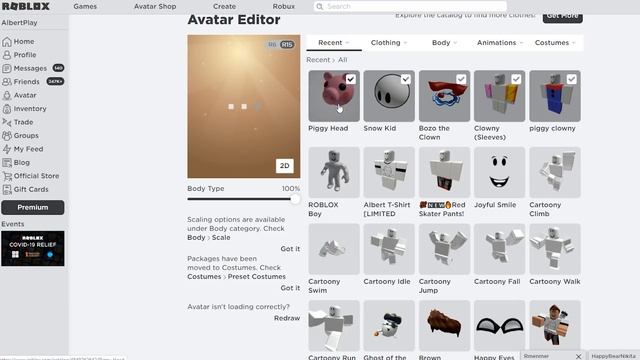The height and width of the screenshot is (360, 640).
Task: Expand the Body dropdown tab
Action: point(444,43)
